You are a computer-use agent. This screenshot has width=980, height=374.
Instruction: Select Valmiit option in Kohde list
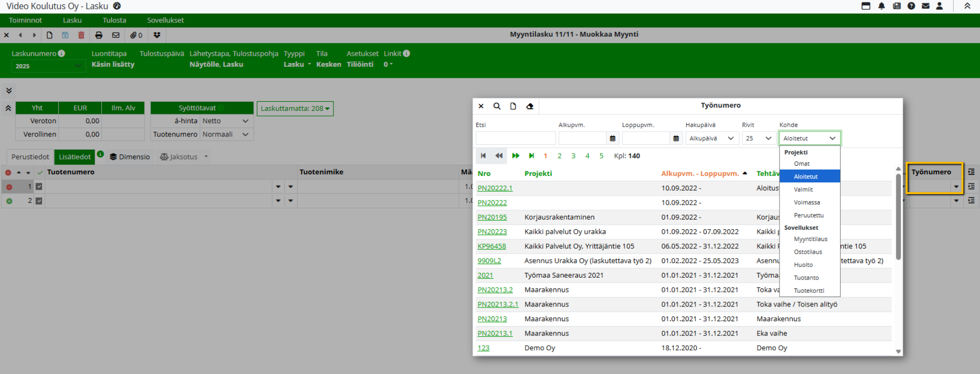803,190
